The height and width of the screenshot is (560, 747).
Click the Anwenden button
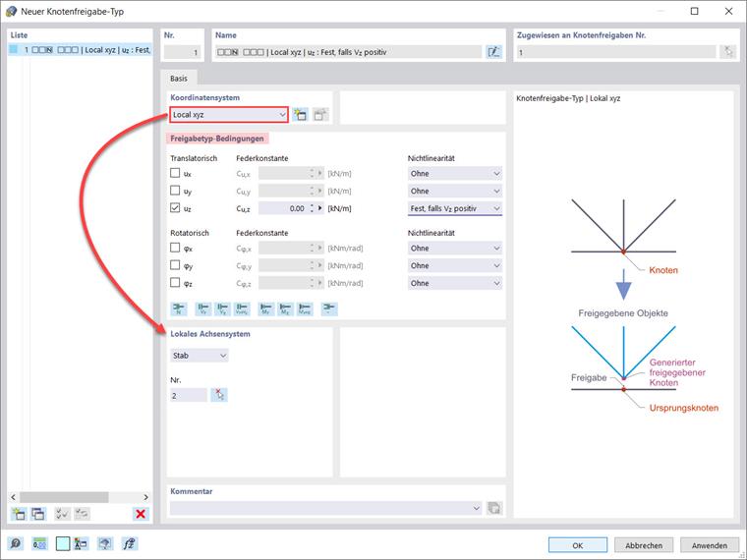pyautogui.click(x=710, y=545)
